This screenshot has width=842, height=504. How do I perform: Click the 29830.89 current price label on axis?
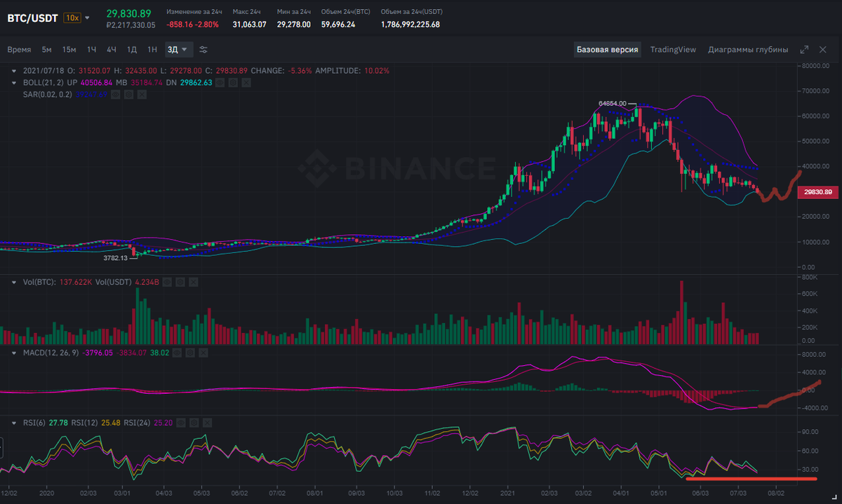point(817,192)
